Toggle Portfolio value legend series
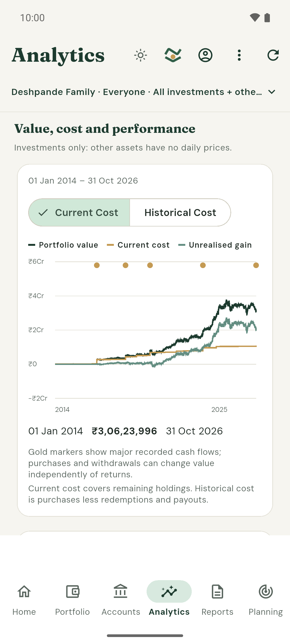Viewport: 290px width, 644px height. [63, 245]
